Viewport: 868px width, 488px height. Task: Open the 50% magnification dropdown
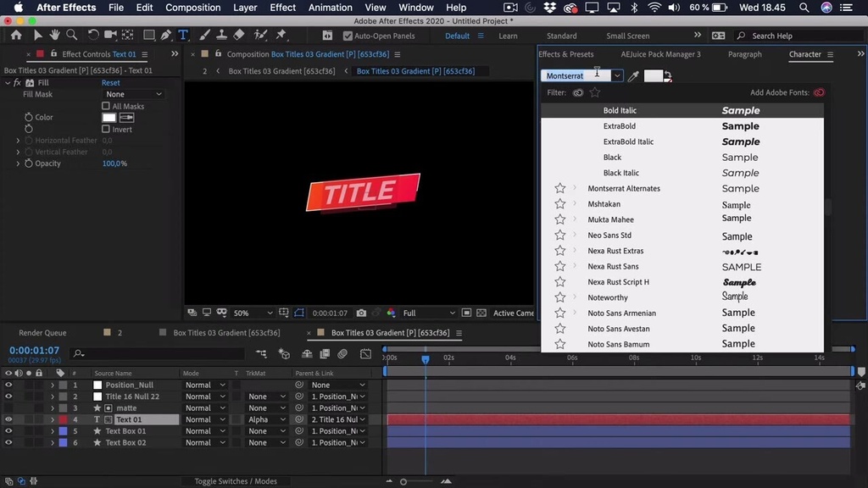click(253, 313)
